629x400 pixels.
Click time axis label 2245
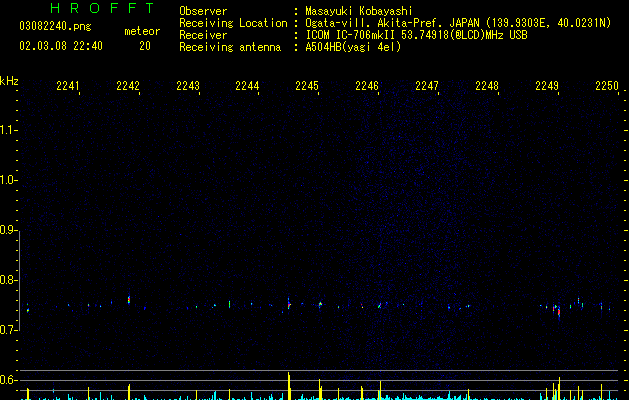pos(307,86)
